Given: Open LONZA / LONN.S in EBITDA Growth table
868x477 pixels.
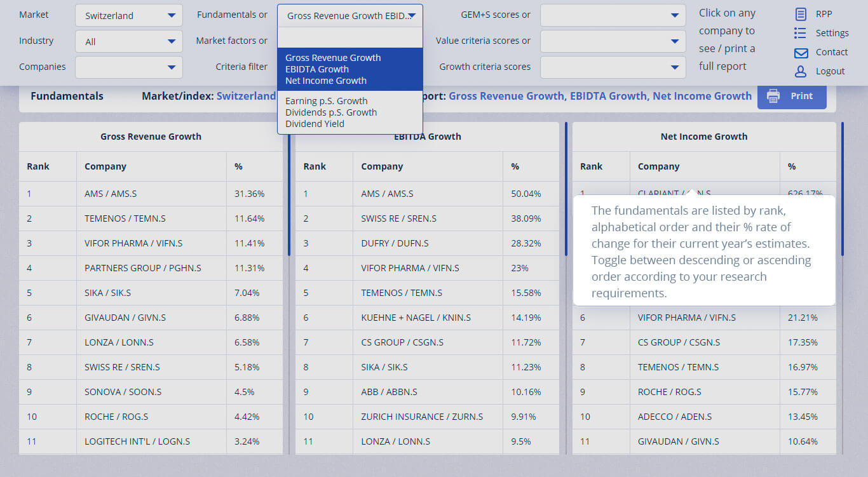Looking at the screenshot, I should [396, 441].
